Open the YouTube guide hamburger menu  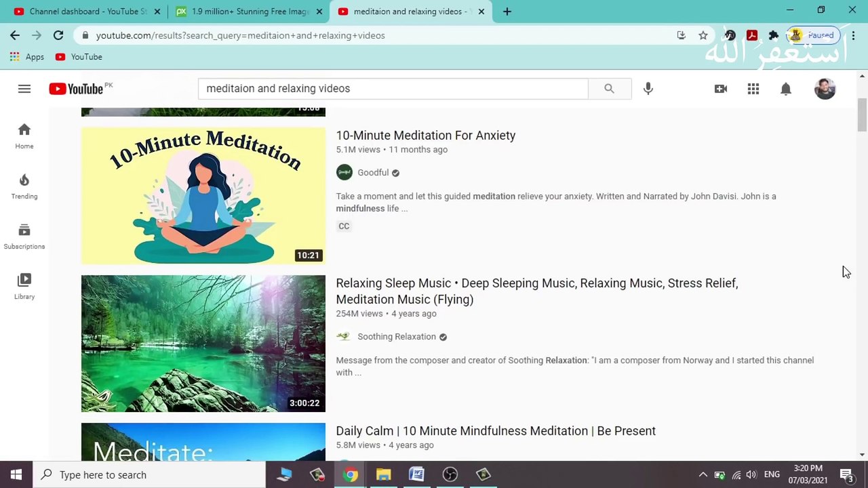coord(24,89)
